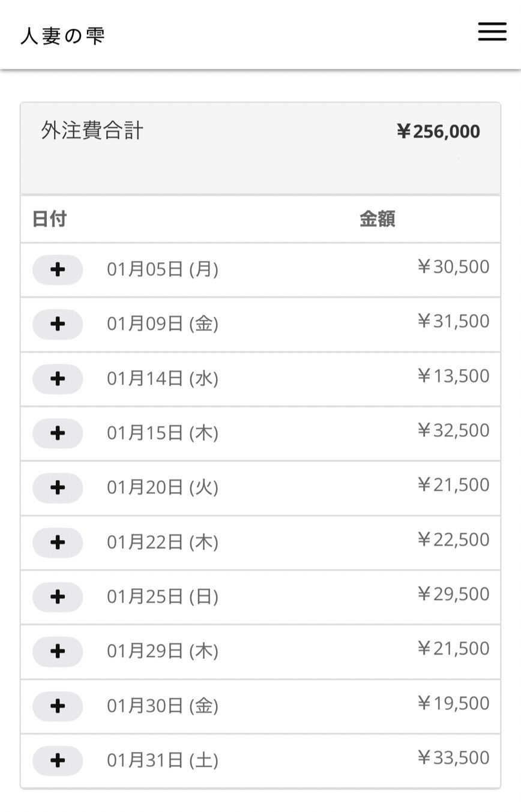Expand the 01月30日 (金) row
This screenshot has height=812, width=521.
point(58,706)
